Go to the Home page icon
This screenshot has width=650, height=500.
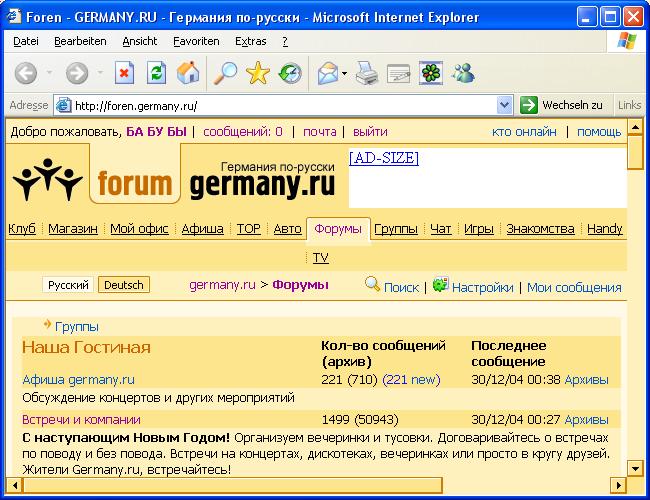(188, 73)
